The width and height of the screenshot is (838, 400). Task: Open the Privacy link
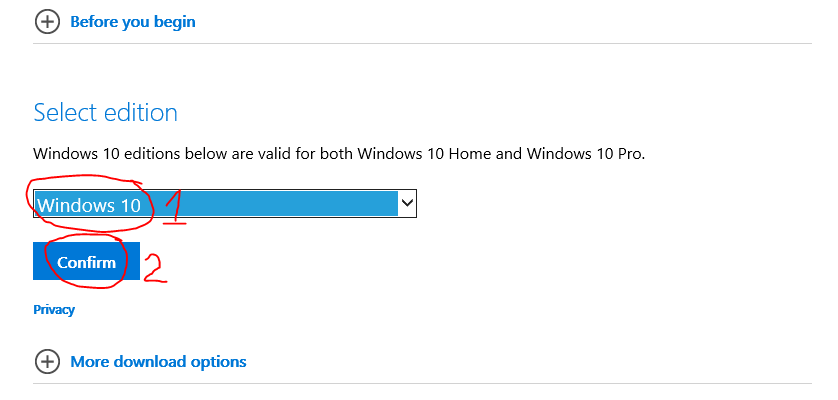(x=54, y=310)
